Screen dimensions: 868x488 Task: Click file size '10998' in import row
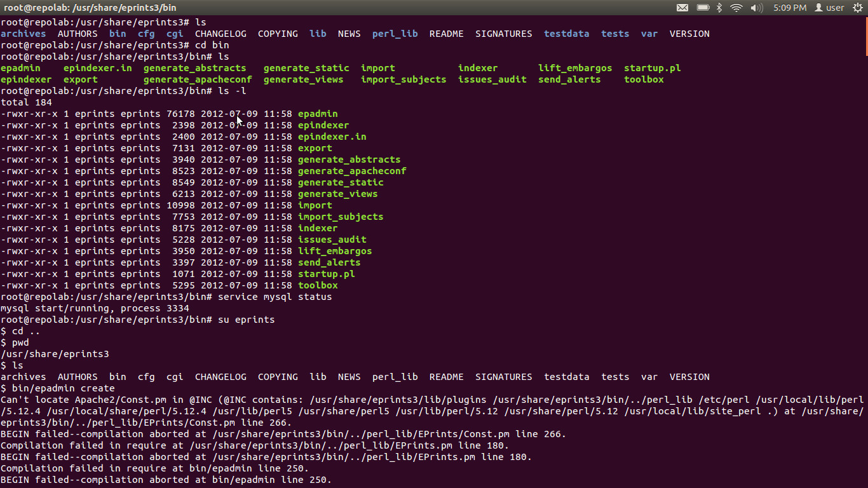coord(180,205)
